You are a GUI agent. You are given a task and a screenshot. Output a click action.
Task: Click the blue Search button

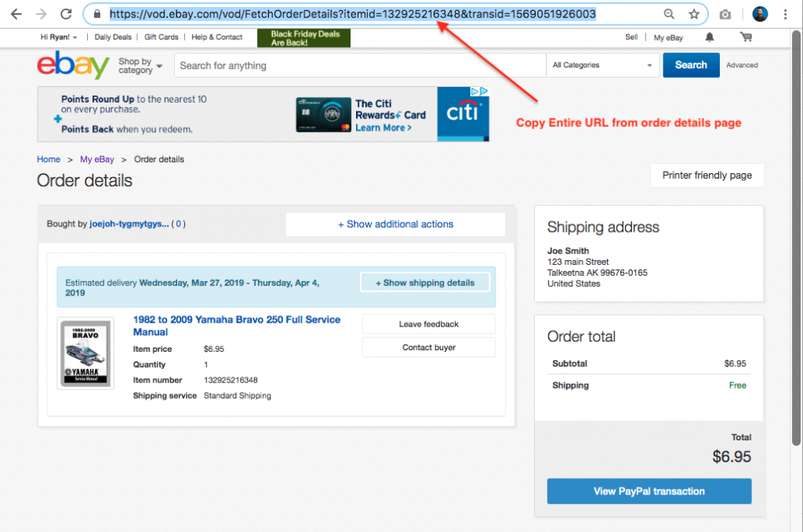click(691, 65)
